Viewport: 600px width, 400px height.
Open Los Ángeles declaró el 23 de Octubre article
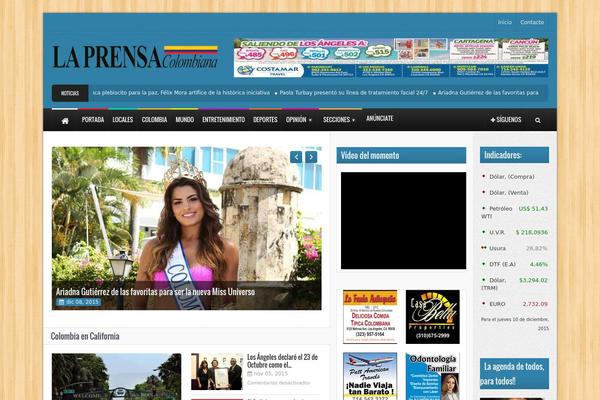point(282,361)
